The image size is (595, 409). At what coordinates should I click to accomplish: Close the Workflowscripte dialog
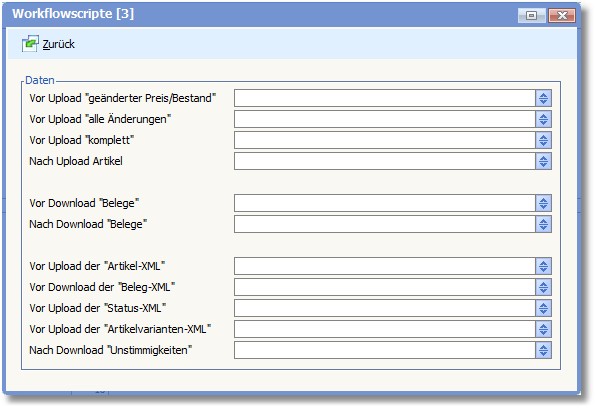click(x=562, y=16)
